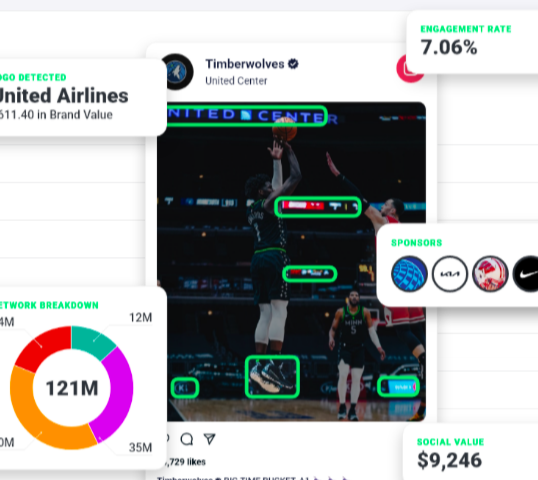This screenshot has height=480, width=538.
Task: Select the scoreboard detection box near shooter's arm
Action: 318,207
